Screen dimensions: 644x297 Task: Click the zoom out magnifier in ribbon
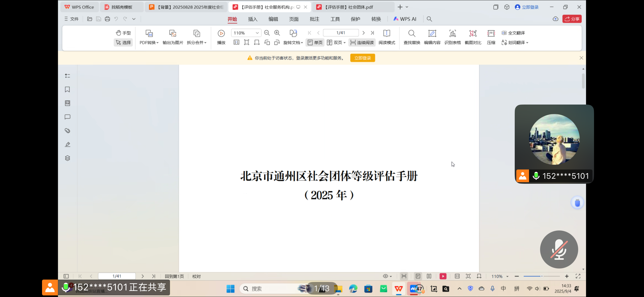tap(267, 33)
